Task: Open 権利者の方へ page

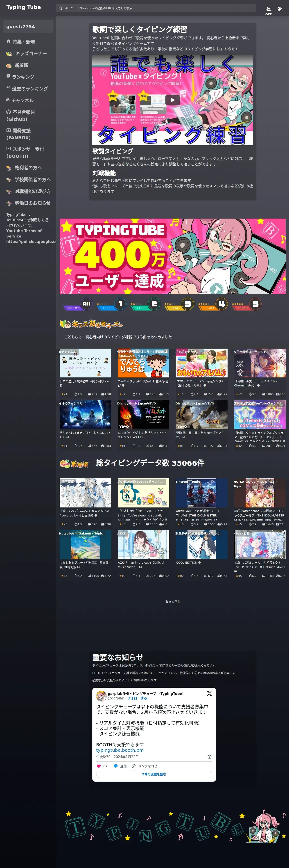Action: pos(28,167)
